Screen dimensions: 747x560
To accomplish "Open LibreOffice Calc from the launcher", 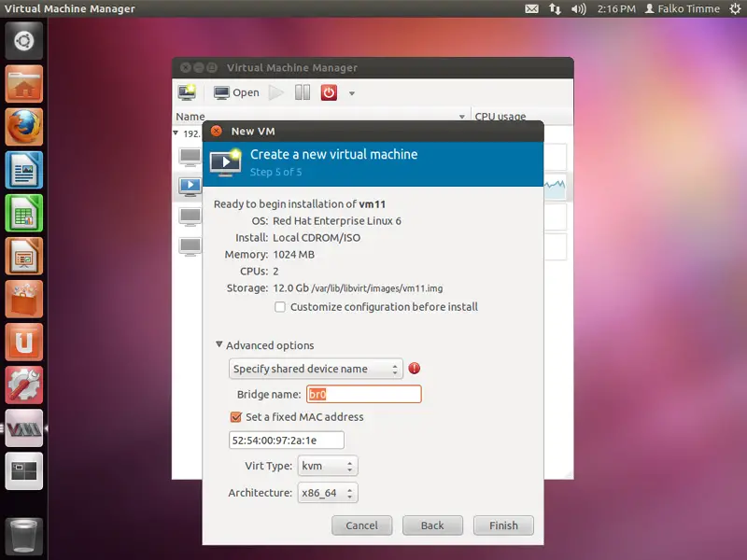I will coord(24,213).
